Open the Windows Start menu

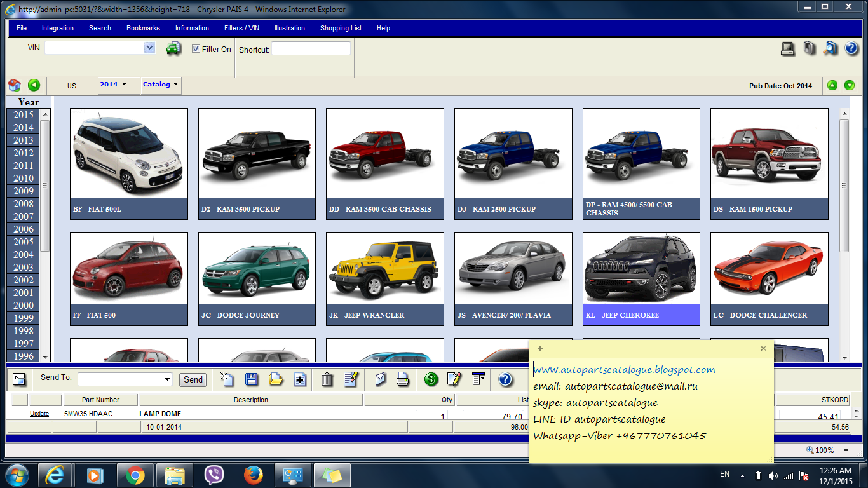(x=17, y=475)
